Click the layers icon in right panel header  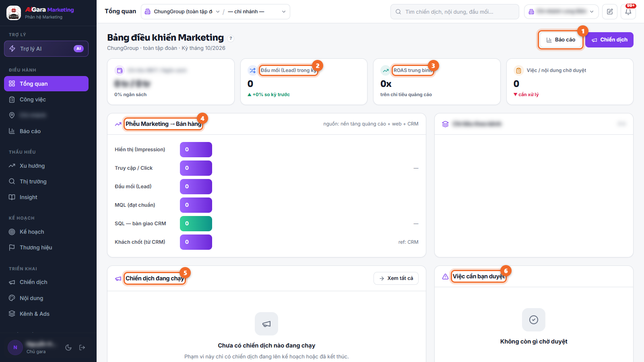click(x=445, y=124)
